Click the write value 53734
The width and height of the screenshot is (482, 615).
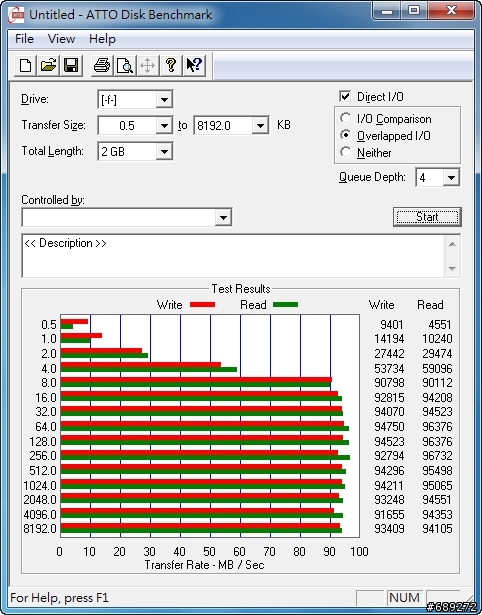[389, 369]
